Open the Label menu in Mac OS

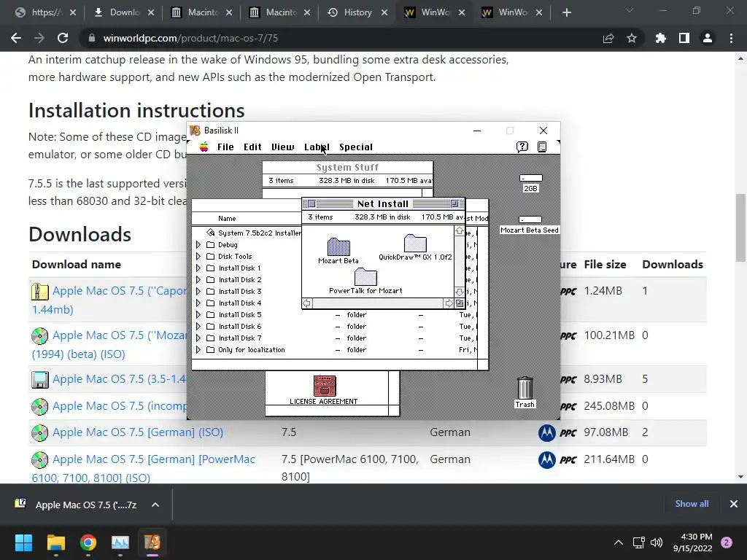click(x=317, y=147)
